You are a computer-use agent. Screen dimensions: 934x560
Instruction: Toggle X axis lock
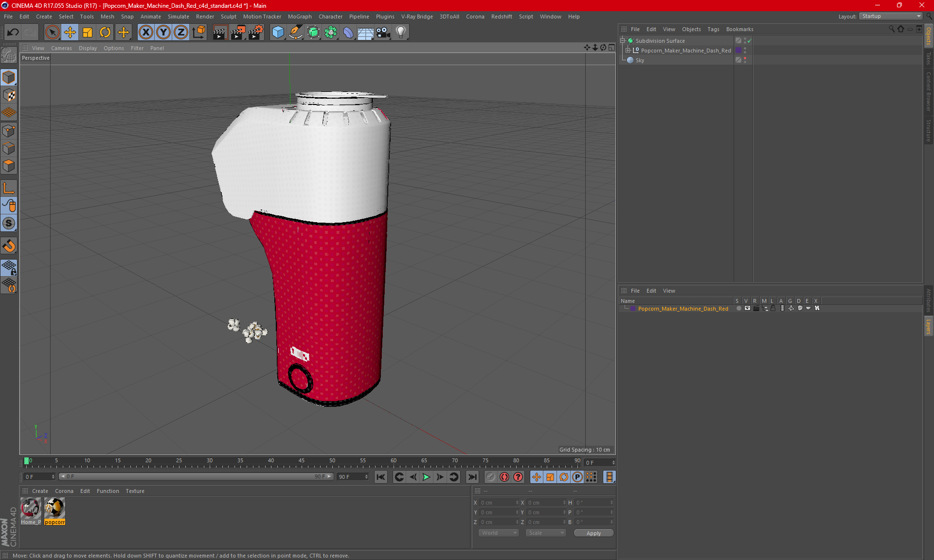point(145,33)
